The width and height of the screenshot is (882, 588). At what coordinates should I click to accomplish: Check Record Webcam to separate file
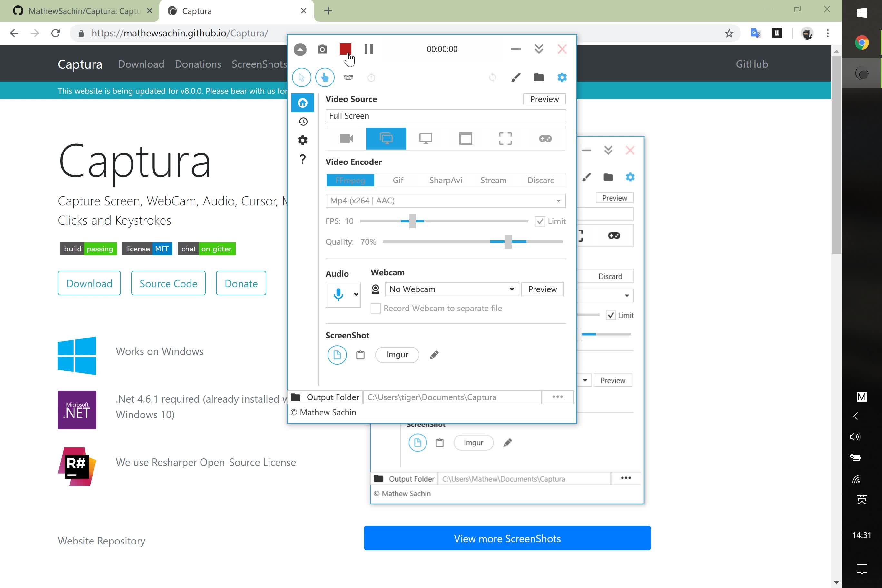tap(375, 309)
